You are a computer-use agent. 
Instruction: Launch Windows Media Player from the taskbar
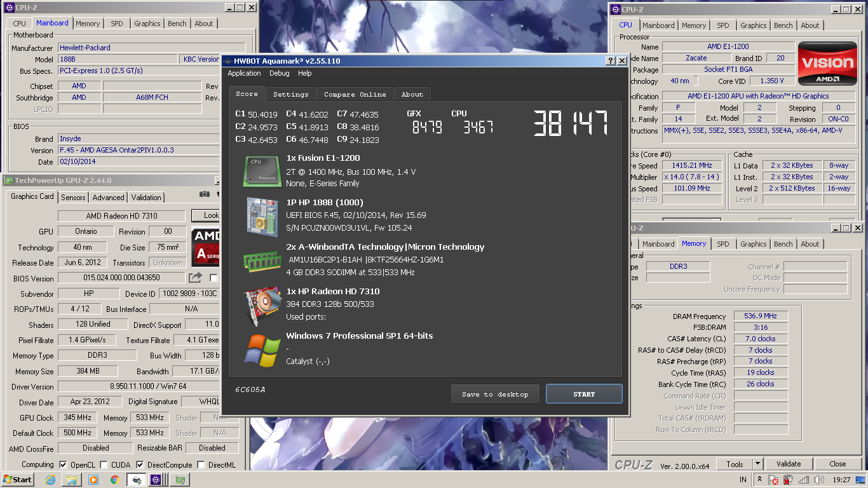(93, 480)
